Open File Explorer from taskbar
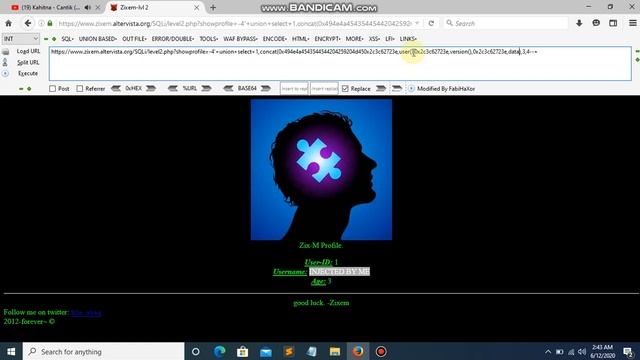Viewport: 640px width, 360px height. pos(335,351)
